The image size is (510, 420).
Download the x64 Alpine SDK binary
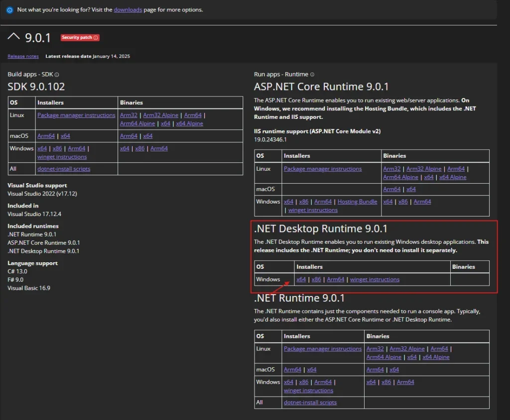point(190,123)
